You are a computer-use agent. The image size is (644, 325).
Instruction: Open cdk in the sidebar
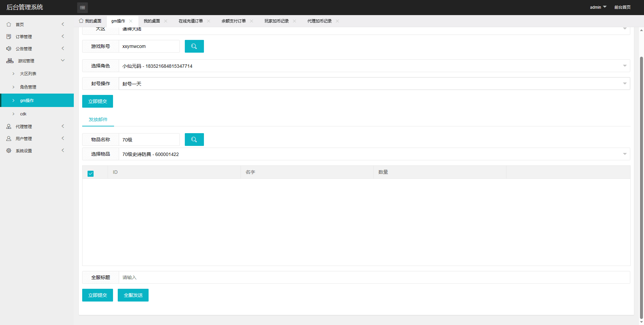click(23, 114)
